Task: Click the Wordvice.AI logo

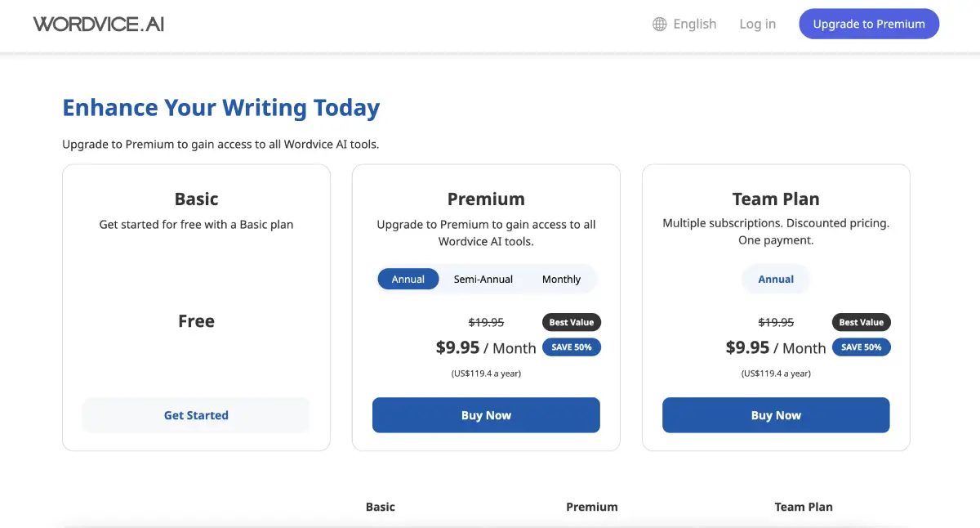Action: [99, 24]
